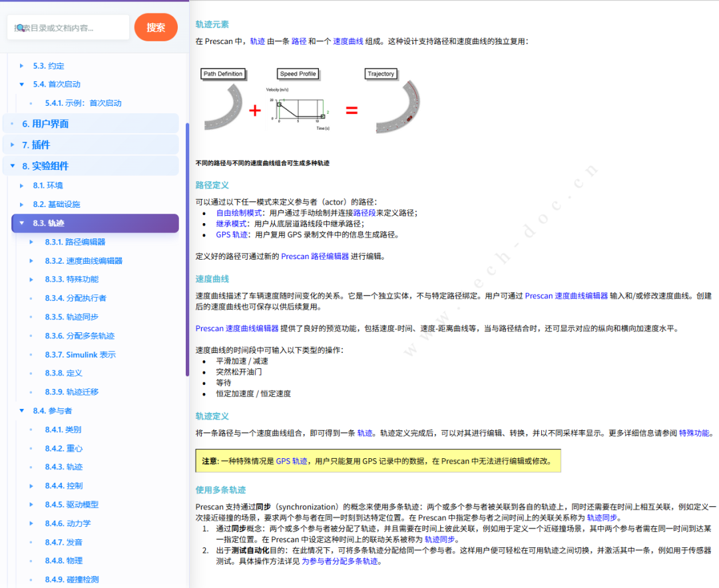
Task: Open 8.3.1. 路径编辑器 page
Action: click(75, 242)
